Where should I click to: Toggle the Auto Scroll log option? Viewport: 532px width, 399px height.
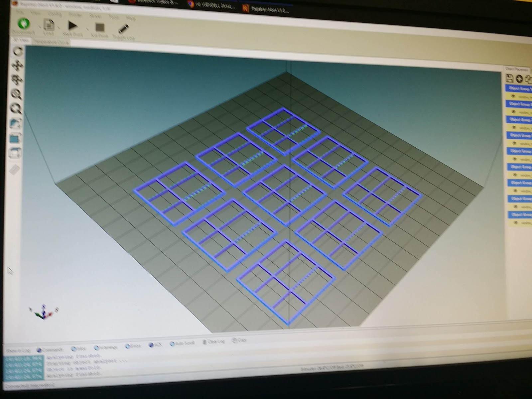tap(182, 343)
